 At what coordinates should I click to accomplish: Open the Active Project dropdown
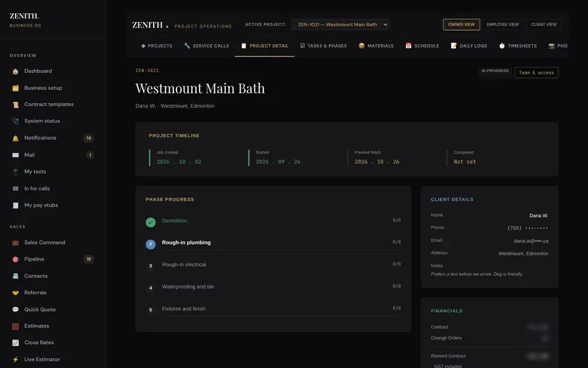pos(340,25)
